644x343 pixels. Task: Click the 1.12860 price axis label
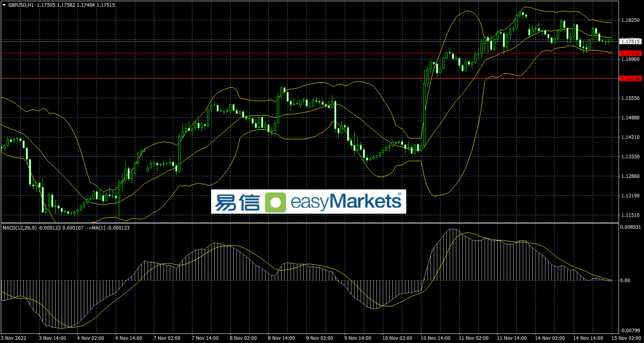pyautogui.click(x=630, y=176)
